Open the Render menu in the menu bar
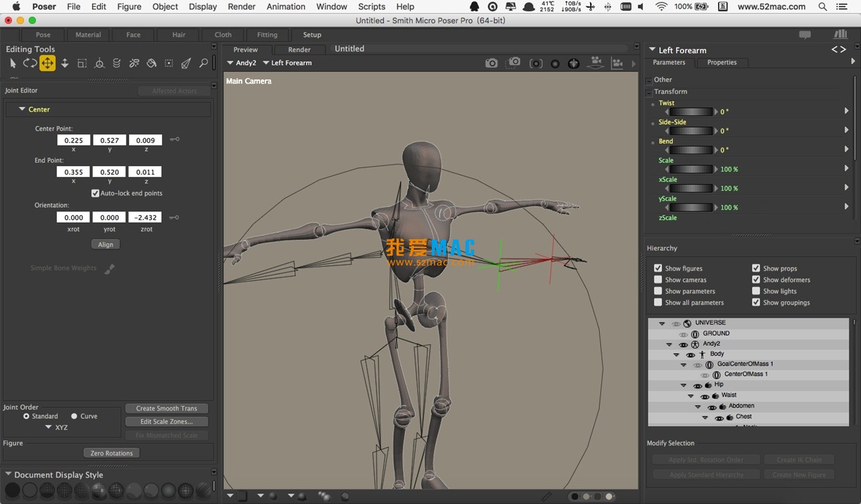Viewport: 861px width, 504px height. pos(242,7)
